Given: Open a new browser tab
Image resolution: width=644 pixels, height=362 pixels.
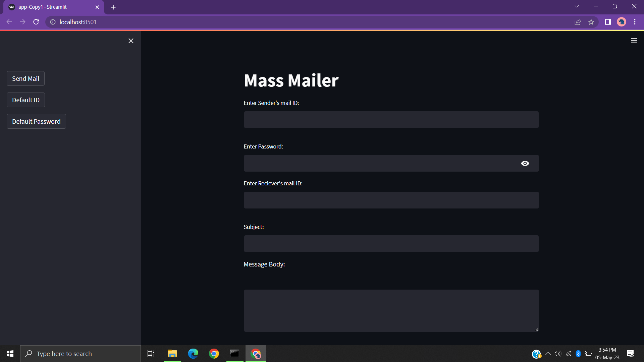Looking at the screenshot, I should tap(113, 7).
